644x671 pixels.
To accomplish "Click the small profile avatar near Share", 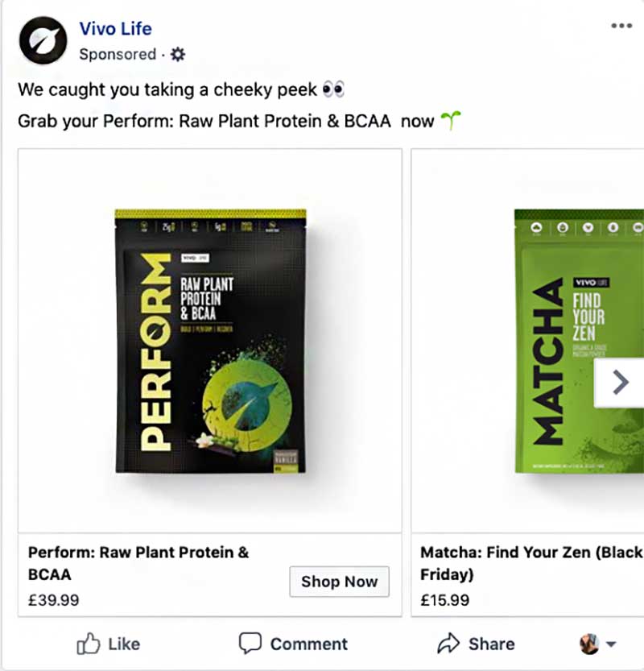I will click(588, 644).
